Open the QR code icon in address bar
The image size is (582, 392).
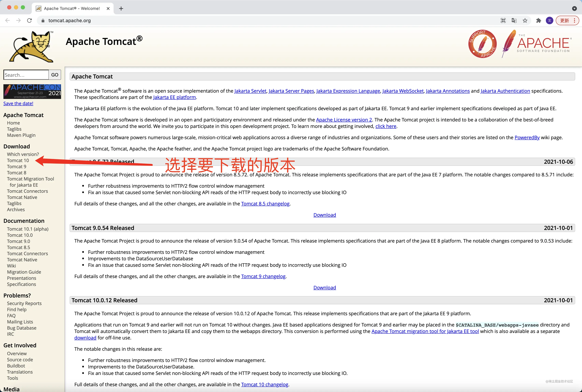pyautogui.click(x=503, y=20)
